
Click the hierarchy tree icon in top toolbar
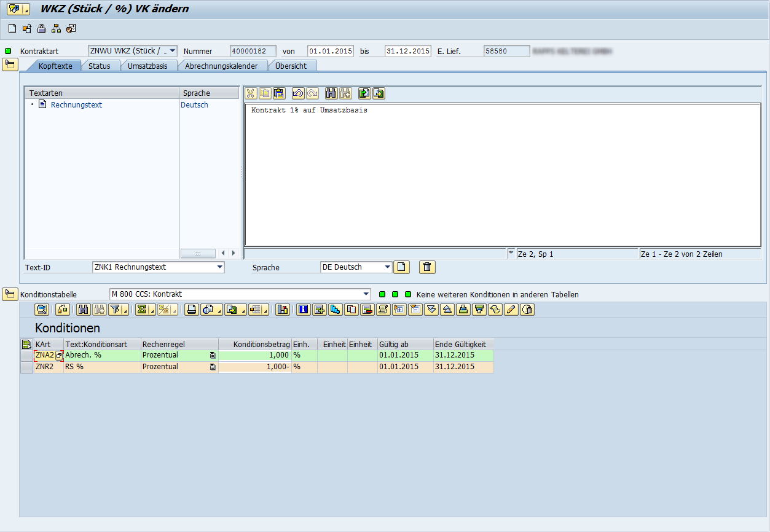click(57, 28)
